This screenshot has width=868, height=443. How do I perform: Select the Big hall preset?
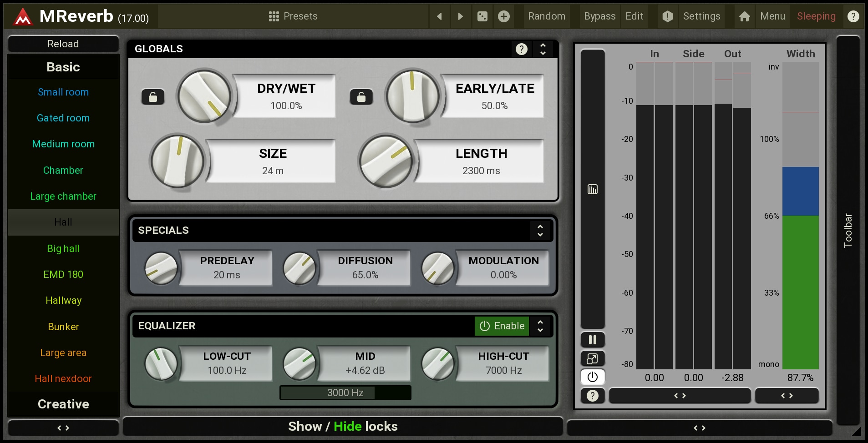tap(63, 248)
